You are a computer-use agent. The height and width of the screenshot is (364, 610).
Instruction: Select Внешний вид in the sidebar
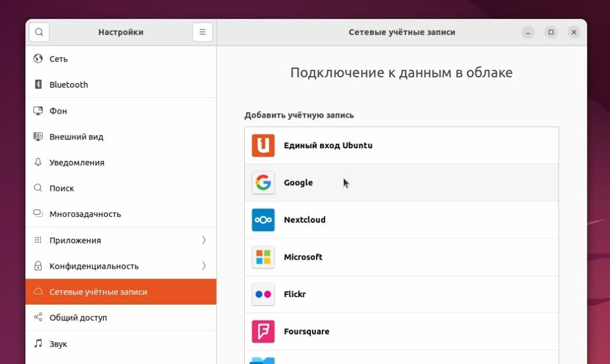[x=121, y=136]
